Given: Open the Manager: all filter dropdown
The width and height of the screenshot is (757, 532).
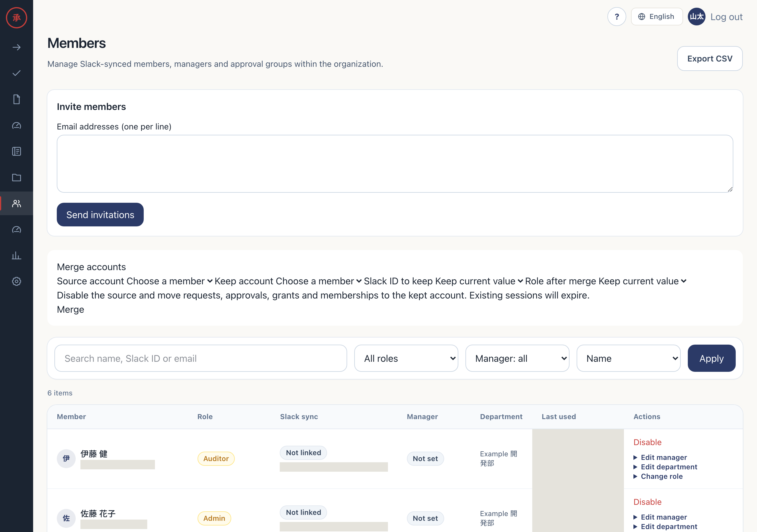Looking at the screenshot, I should tap(517, 358).
